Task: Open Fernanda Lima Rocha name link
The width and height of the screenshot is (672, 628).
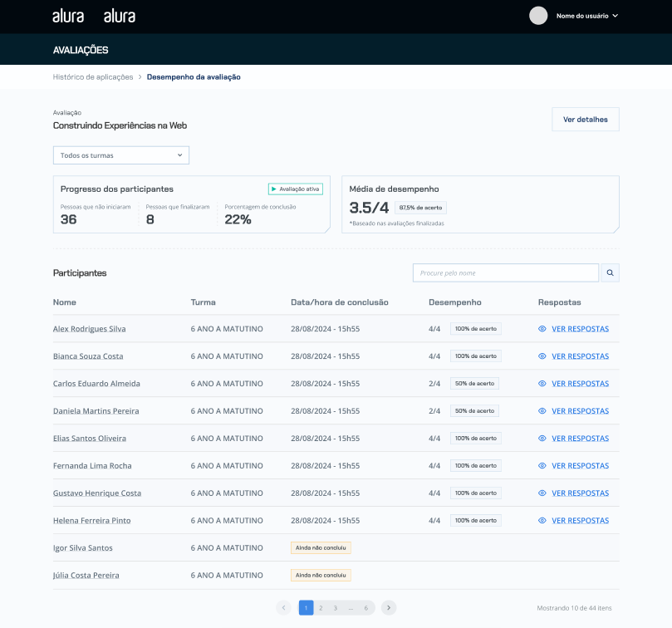Action: 92,466
